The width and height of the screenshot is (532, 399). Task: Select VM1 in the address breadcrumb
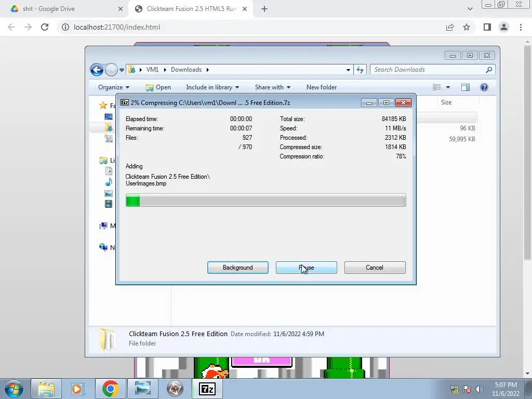click(152, 70)
